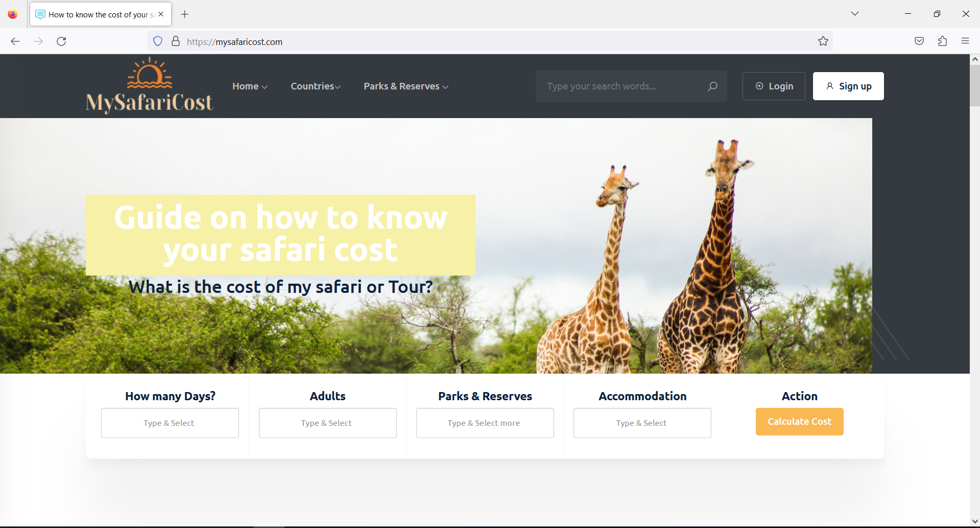Image resolution: width=980 pixels, height=528 pixels.
Task: Click the Sign up button
Action: click(848, 86)
